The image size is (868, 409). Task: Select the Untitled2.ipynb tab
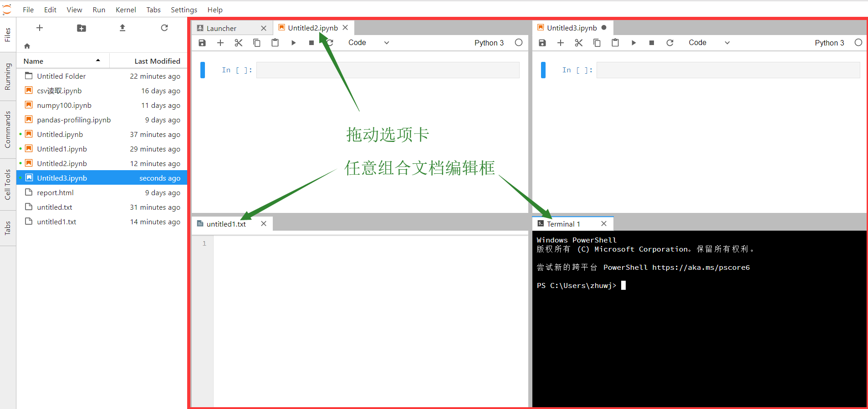tap(313, 28)
